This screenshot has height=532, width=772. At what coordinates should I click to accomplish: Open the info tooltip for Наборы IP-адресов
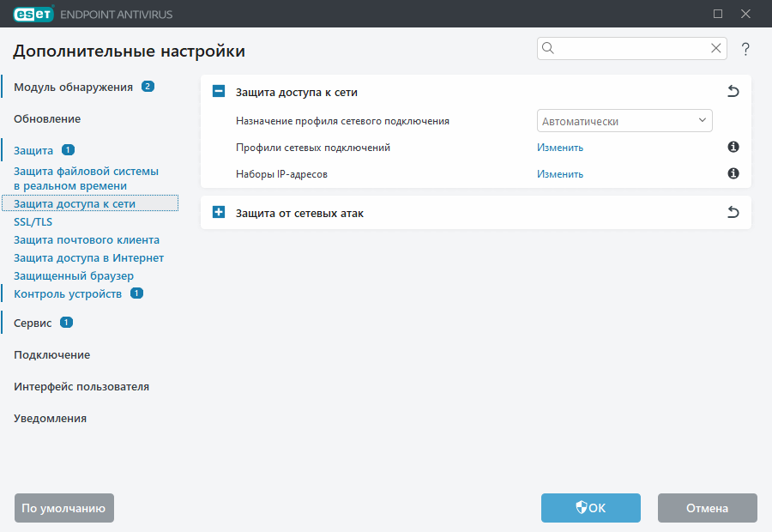(x=733, y=173)
